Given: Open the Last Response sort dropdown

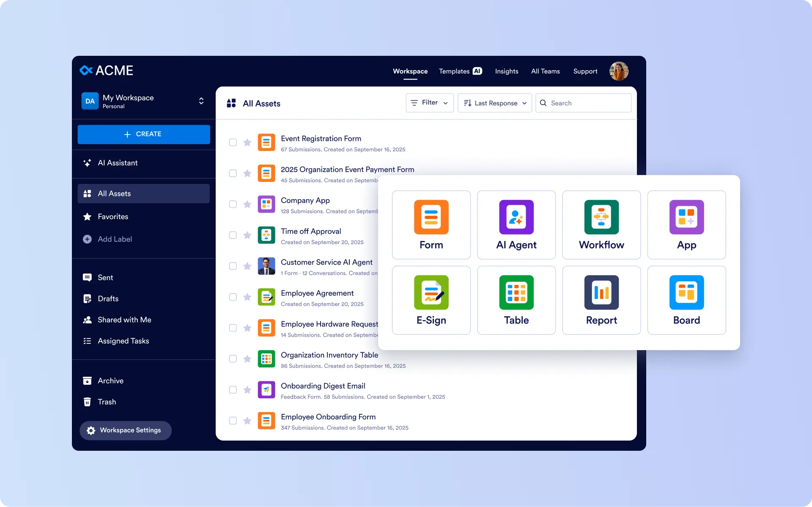Looking at the screenshot, I should [495, 103].
